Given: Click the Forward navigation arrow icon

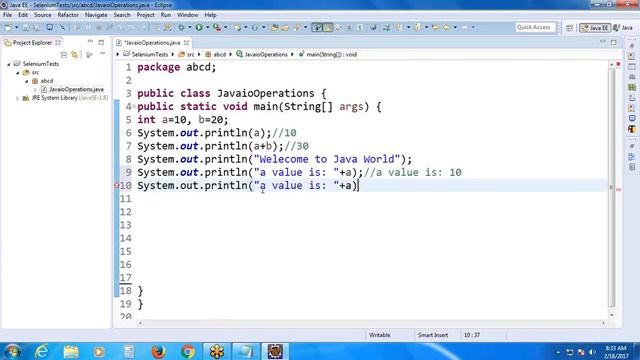Looking at the screenshot, I should [x=464, y=27].
